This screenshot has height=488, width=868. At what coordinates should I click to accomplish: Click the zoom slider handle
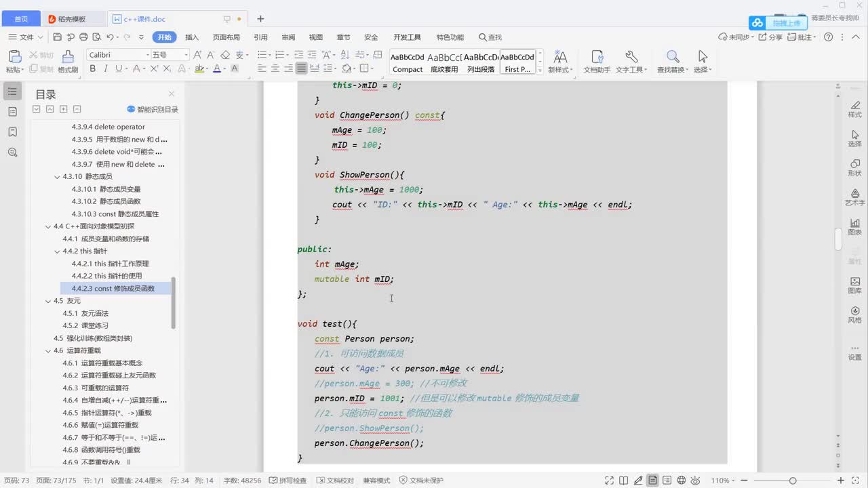[x=793, y=481]
